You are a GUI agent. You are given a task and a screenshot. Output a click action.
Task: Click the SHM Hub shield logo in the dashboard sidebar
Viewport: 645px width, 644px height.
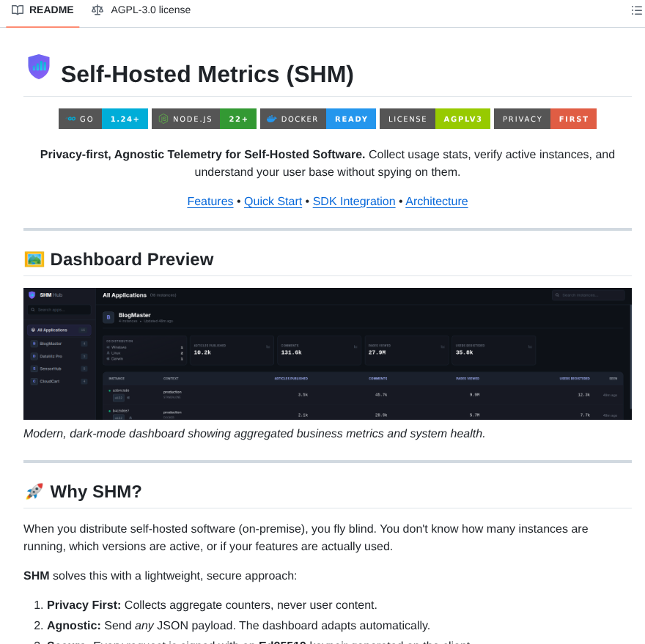[34, 293]
